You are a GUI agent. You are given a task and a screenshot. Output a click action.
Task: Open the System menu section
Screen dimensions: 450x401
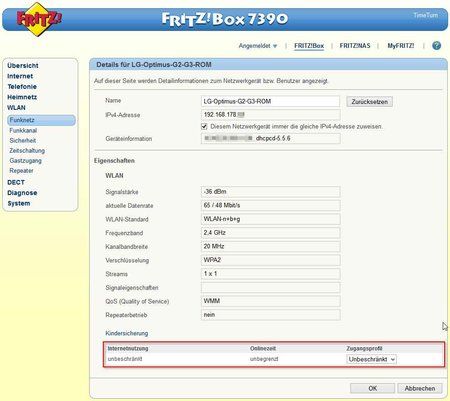coord(19,203)
